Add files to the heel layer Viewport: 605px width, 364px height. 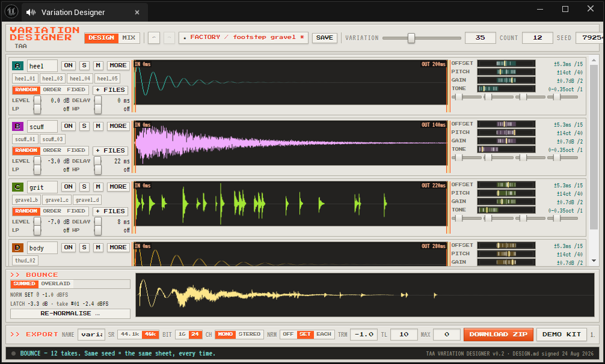[110, 89]
